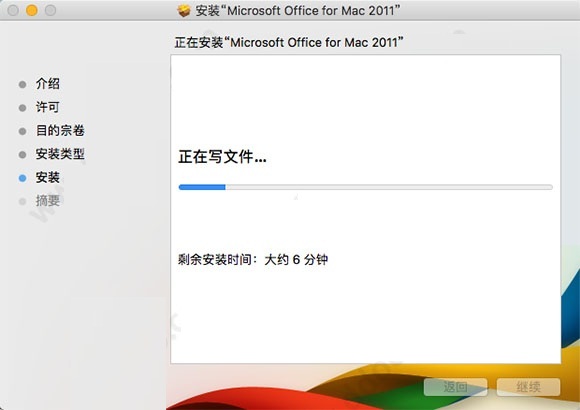
Task: Select the 摘要 step in sidebar
Action: coord(48,201)
